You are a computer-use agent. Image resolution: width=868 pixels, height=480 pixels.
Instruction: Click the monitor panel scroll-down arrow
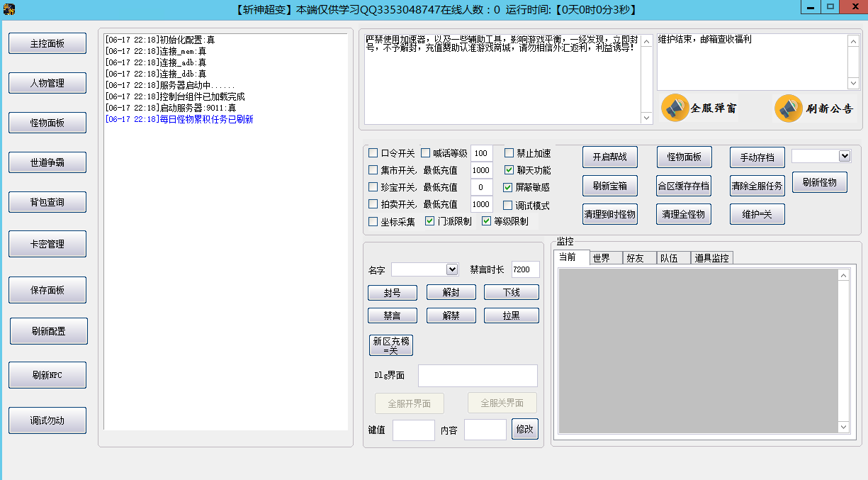(x=843, y=427)
